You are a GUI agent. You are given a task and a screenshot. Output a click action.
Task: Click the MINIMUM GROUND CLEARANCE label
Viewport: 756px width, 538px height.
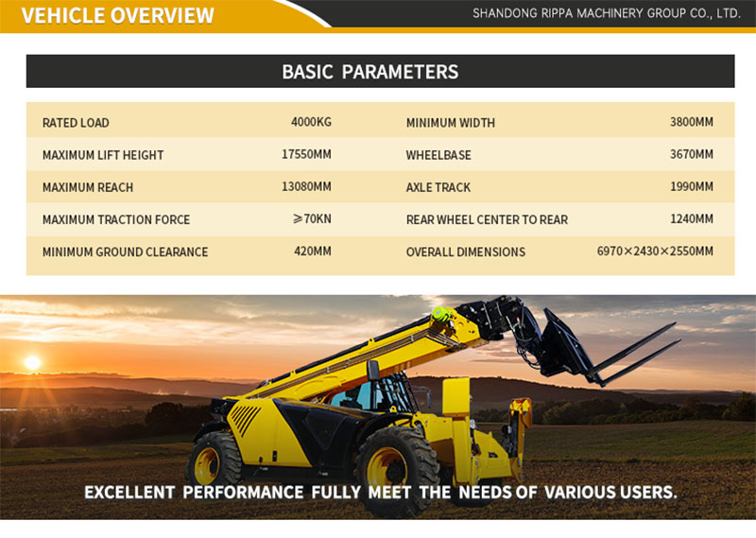pos(125,252)
